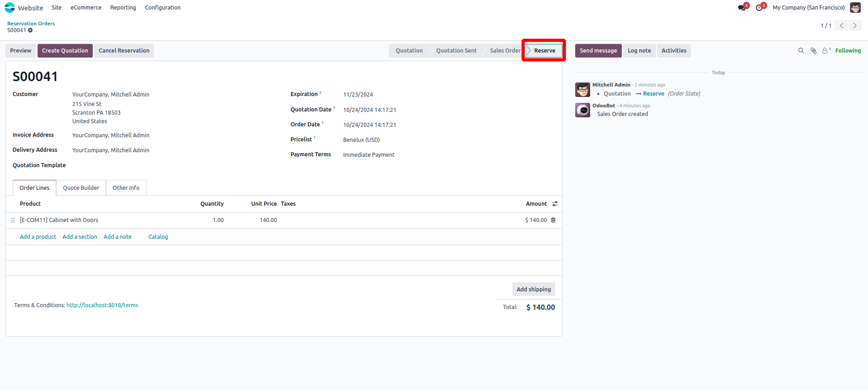Click the user avatar in top bar
Viewport: 868px width, 391px height.
[x=855, y=8]
